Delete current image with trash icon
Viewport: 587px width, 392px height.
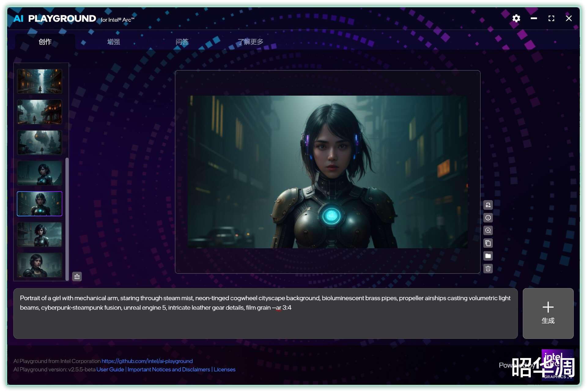pyautogui.click(x=488, y=269)
